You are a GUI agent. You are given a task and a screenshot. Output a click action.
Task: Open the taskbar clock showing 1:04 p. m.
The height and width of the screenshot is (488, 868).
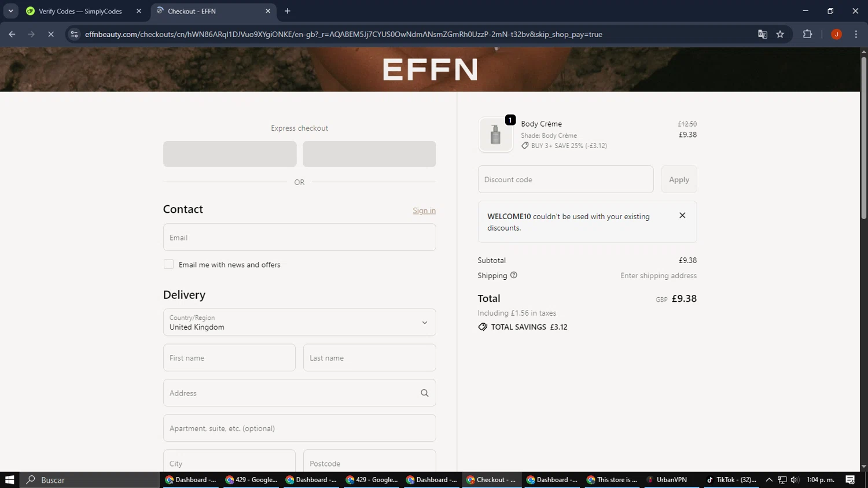click(x=821, y=479)
